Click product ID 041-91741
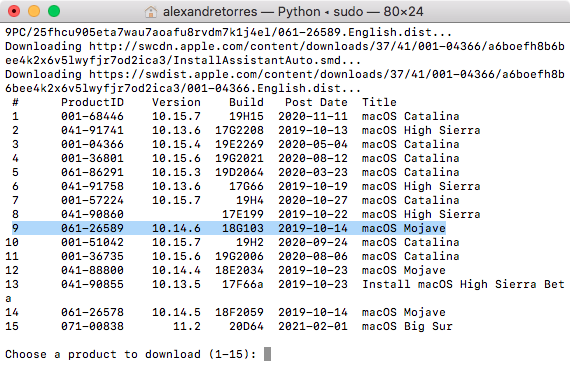This screenshot has width=570, height=366. pyautogui.click(x=92, y=130)
